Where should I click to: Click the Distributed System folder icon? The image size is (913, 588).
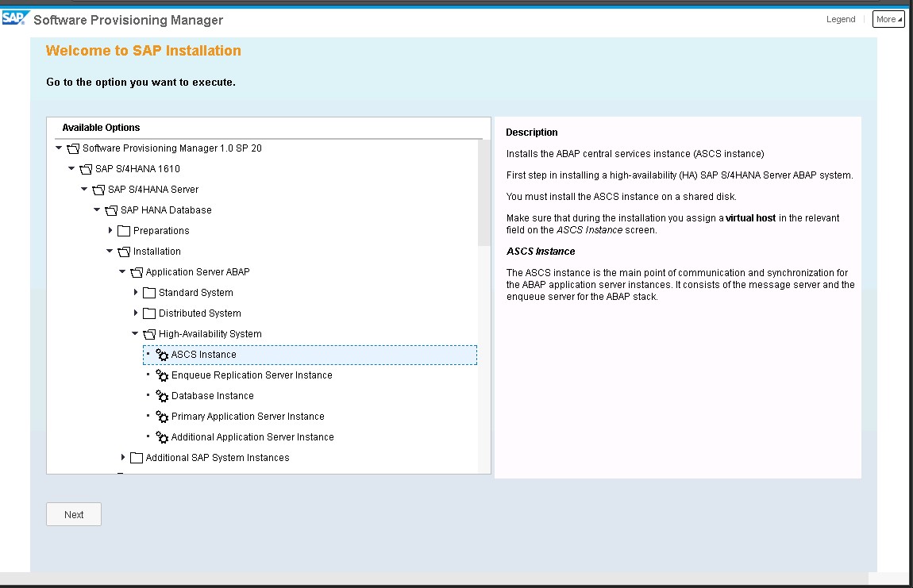pyautogui.click(x=149, y=313)
